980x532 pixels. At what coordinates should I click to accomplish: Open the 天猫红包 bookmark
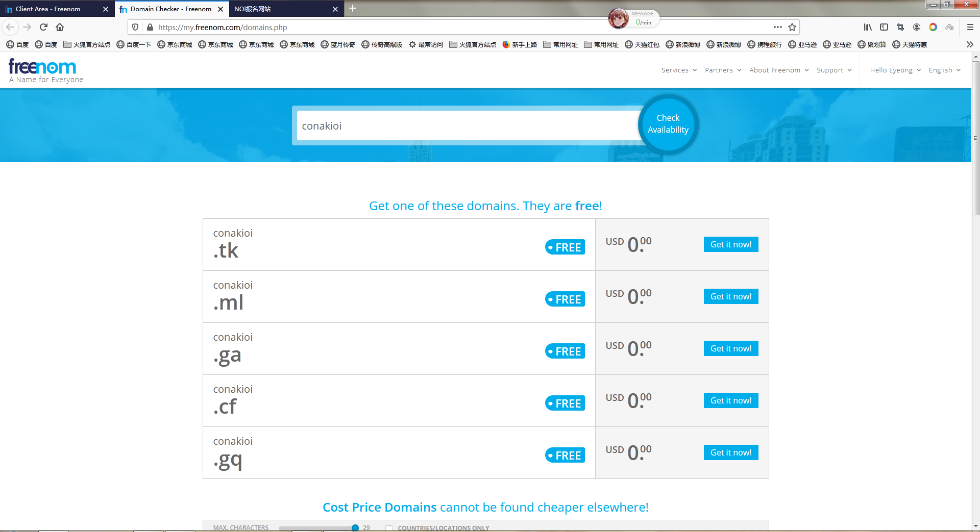coord(642,44)
